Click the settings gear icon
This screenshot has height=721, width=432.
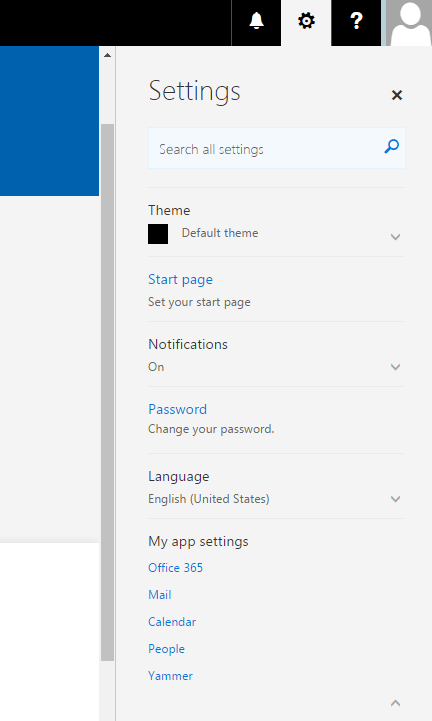click(x=306, y=22)
